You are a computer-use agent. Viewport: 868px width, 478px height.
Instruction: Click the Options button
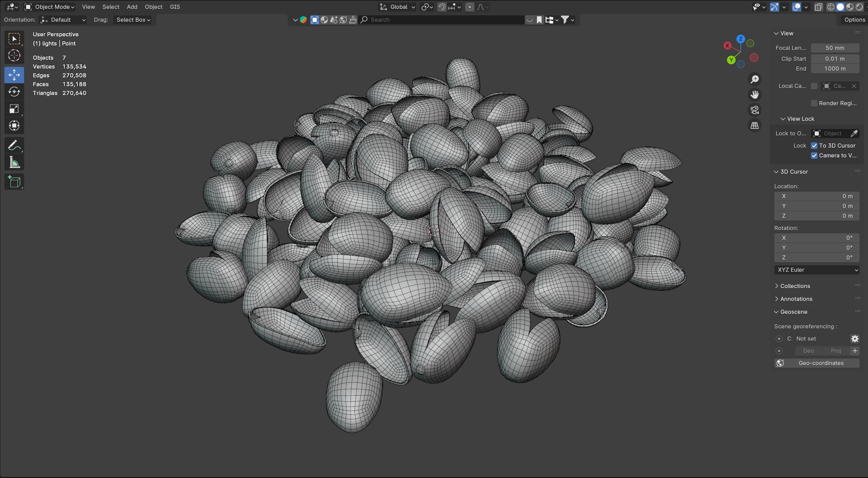[x=854, y=20]
